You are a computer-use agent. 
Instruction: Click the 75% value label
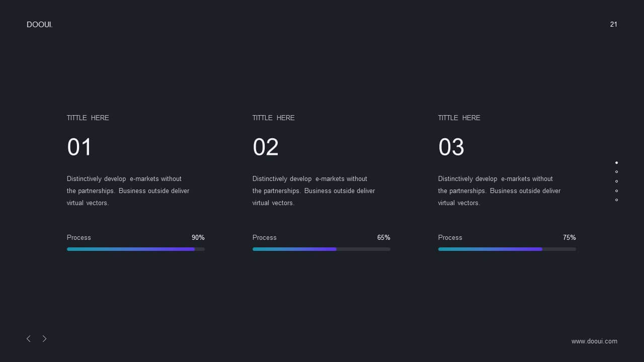pos(570,237)
